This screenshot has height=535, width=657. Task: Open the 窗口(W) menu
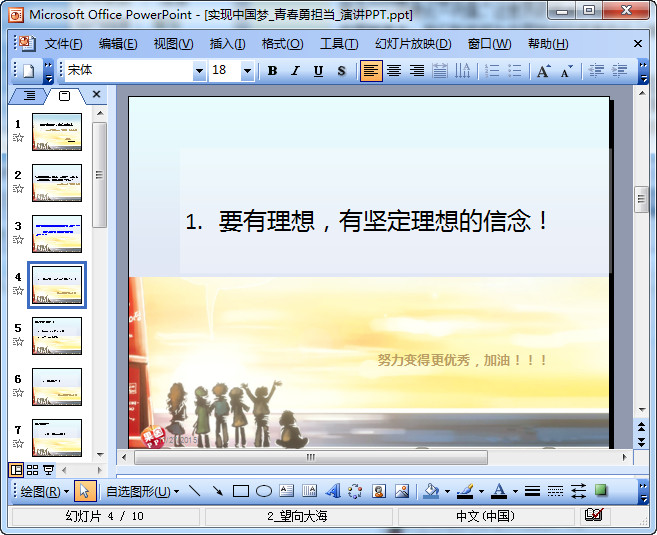(489, 44)
